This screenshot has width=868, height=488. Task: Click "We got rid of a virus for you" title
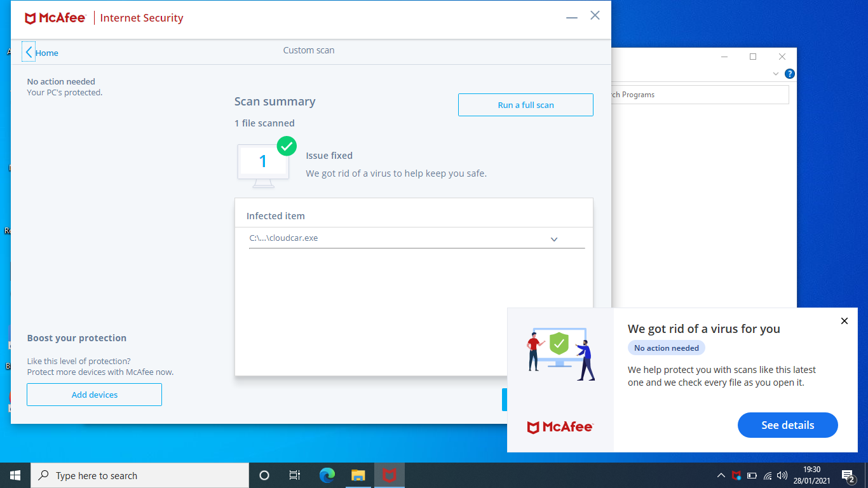point(704,329)
